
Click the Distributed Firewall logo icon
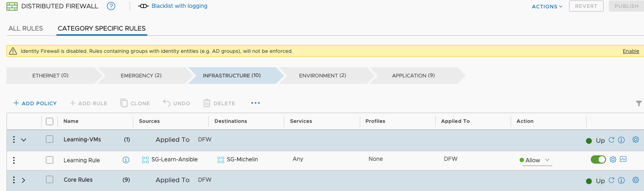tap(13, 6)
